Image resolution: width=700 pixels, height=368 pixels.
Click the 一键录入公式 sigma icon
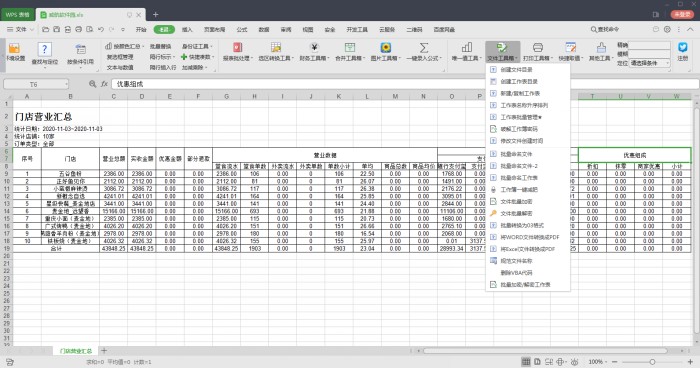[x=424, y=48]
